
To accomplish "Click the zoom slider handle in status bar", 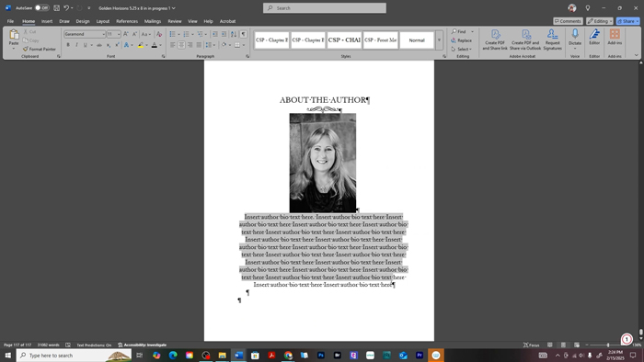I will 608,345.
